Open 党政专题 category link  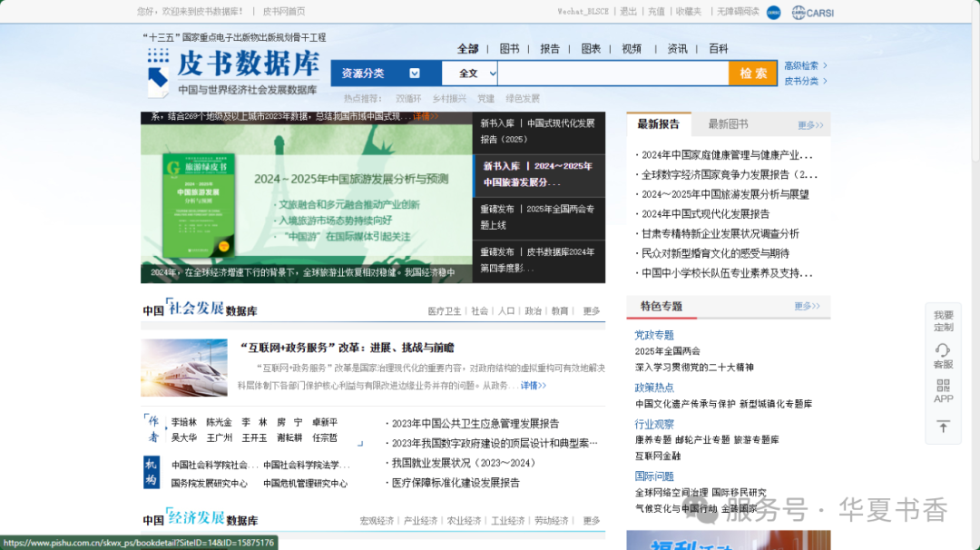tap(654, 335)
